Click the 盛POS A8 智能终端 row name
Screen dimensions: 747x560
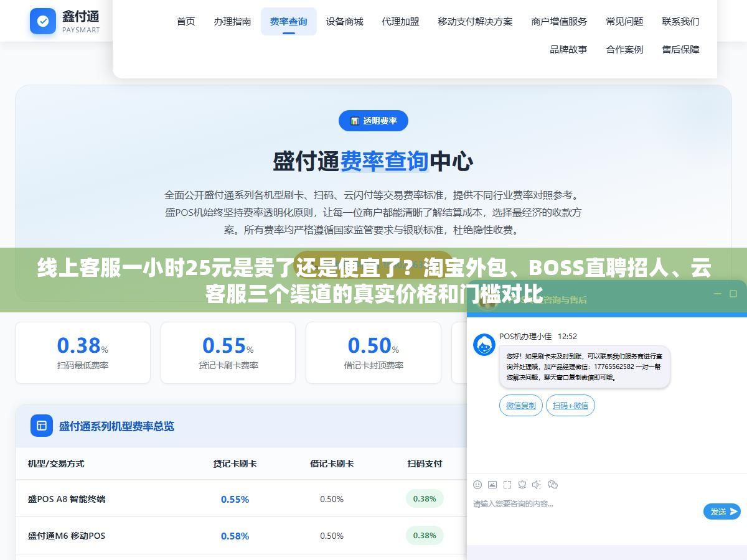click(x=67, y=499)
